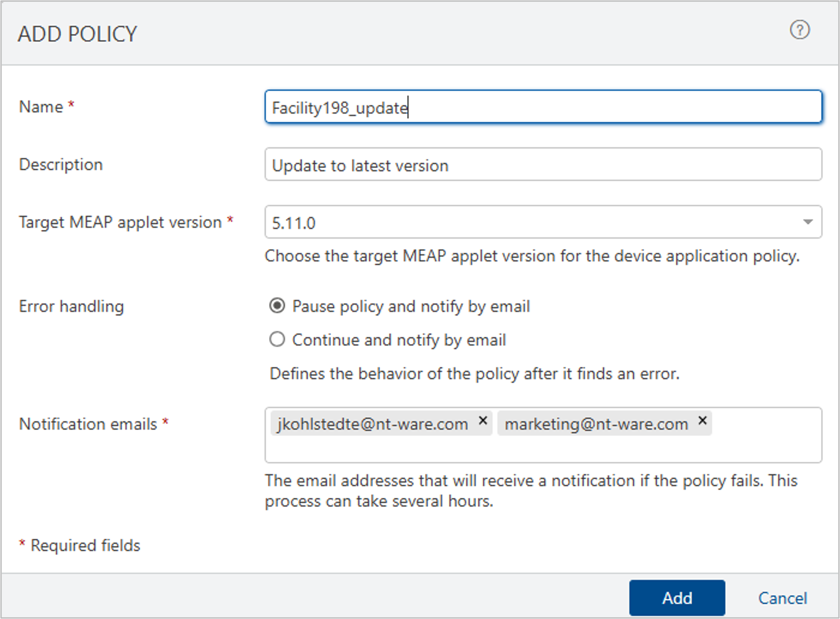
Task: Open the help icon in dialog header
Action: pyautogui.click(x=800, y=30)
